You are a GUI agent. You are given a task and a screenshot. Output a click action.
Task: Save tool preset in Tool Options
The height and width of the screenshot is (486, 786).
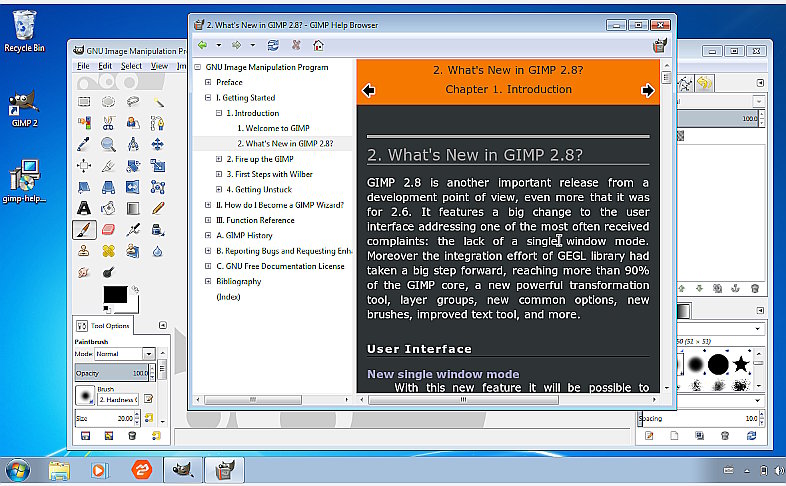(86, 435)
